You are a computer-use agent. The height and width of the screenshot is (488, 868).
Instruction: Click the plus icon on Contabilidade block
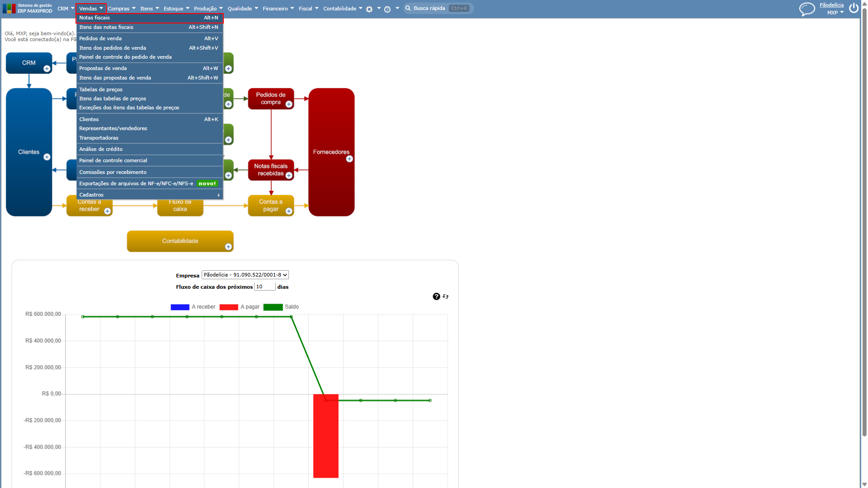coord(228,247)
